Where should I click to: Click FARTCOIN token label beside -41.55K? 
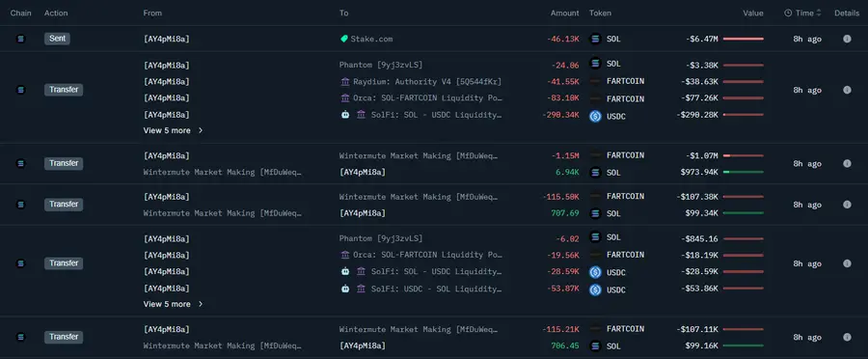click(625, 81)
